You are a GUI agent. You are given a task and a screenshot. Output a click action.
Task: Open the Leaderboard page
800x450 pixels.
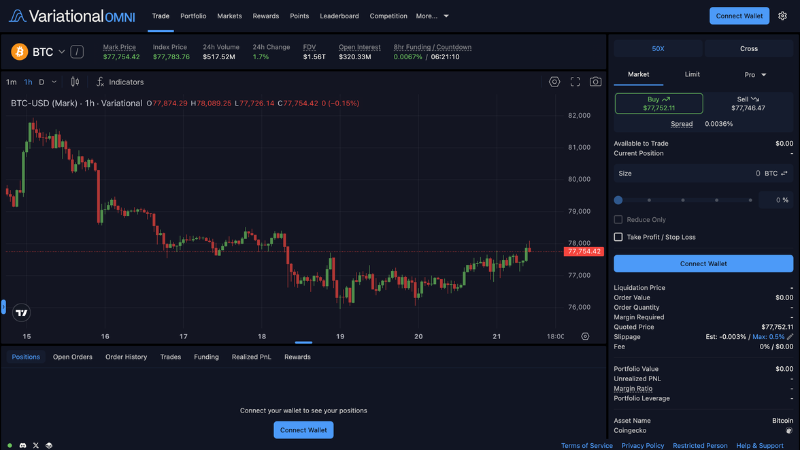click(339, 16)
